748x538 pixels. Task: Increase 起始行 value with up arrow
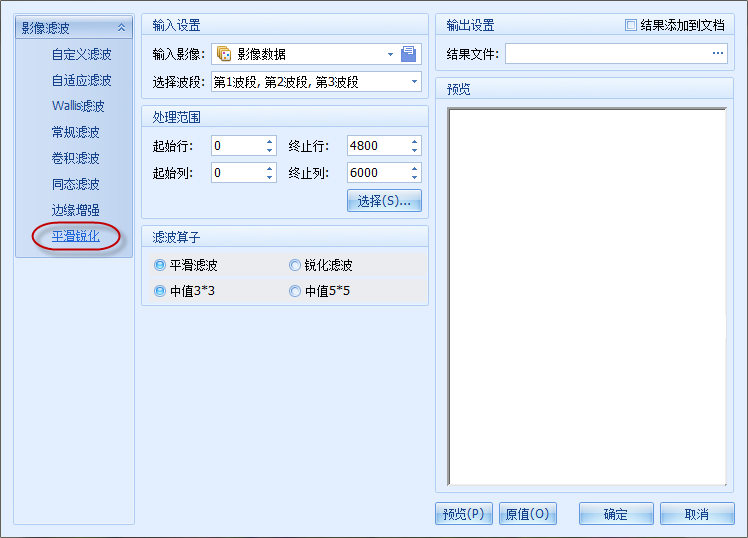269,141
